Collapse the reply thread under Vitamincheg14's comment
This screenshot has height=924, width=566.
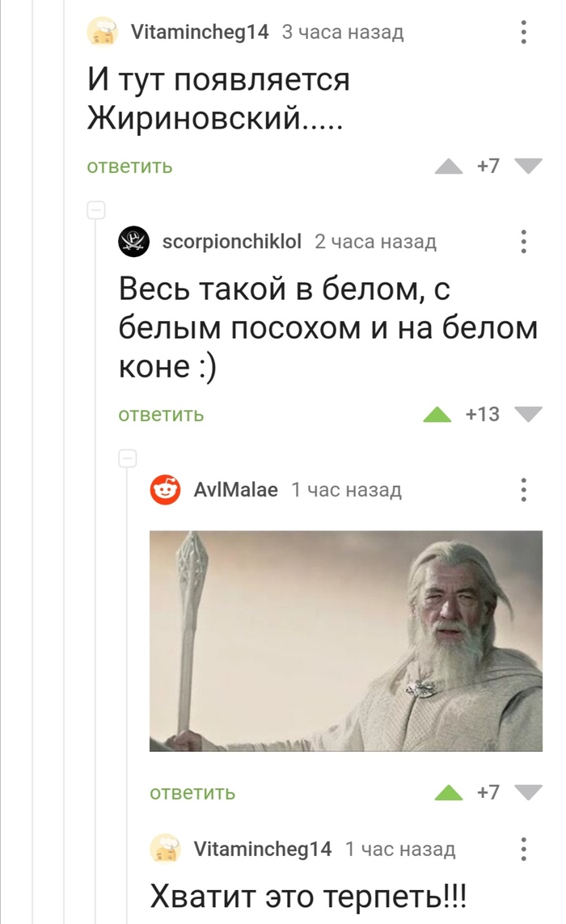pos(96,210)
